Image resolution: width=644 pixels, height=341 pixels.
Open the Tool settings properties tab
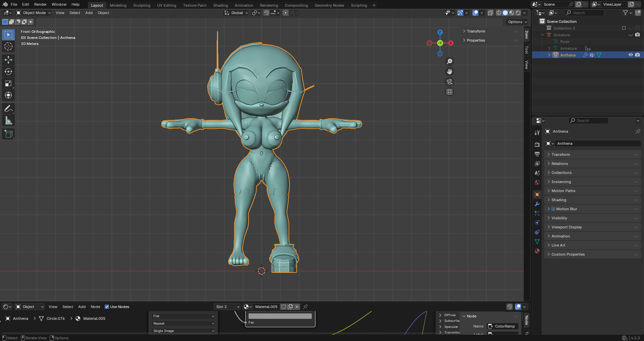537,133
